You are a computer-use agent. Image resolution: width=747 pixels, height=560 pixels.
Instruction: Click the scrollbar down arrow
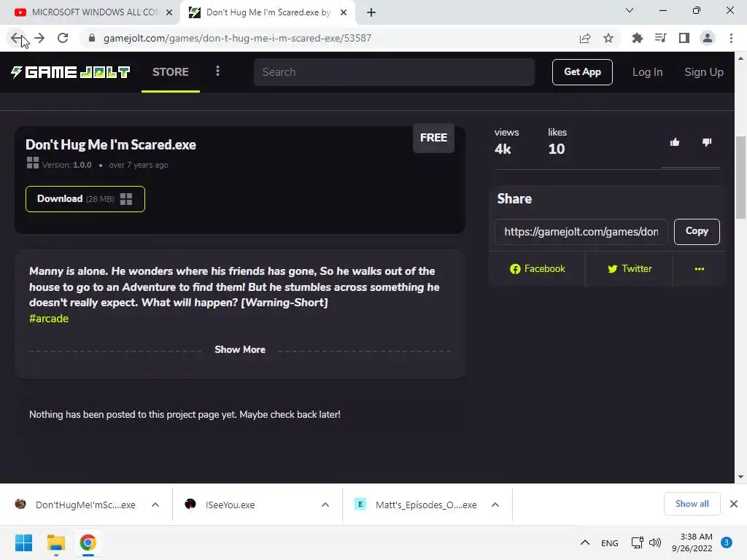tap(741, 477)
